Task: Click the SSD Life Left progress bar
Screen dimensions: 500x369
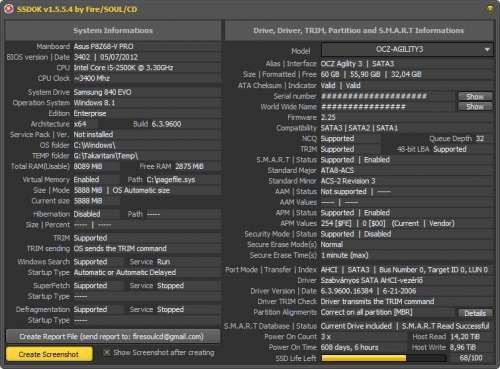Action: tap(383, 358)
